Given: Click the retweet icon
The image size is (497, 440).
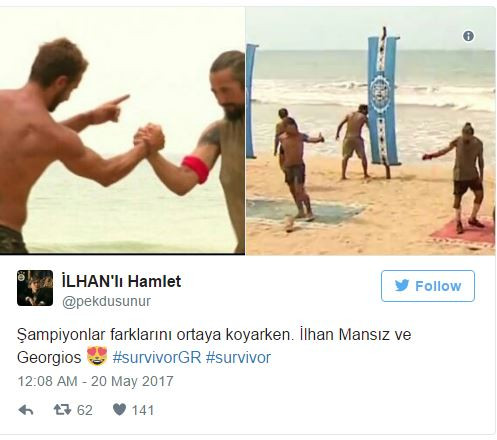Looking at the screenshot, I should tap(62, 410).
